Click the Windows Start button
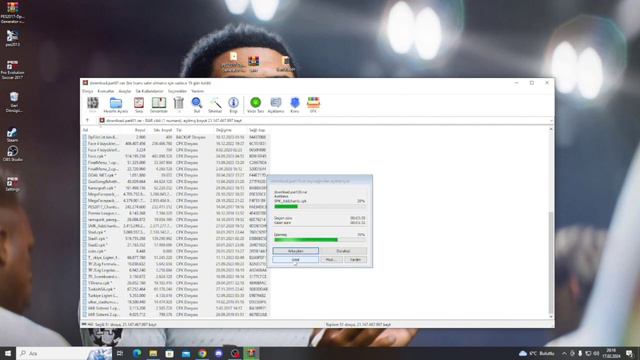Image resolution: width=640 pixels, height=360 pixels. [x=8, y=353]
